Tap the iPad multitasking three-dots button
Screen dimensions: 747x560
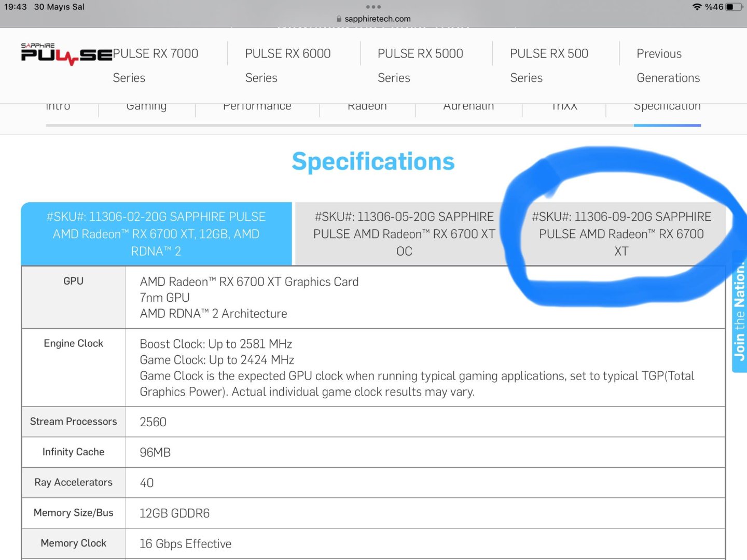point(374,7)
